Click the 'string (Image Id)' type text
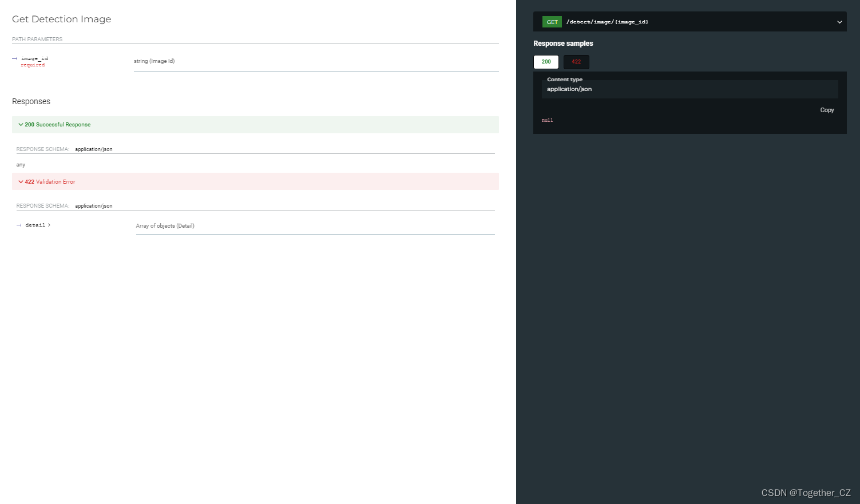Screen dimensions: 860x504 point(154,61)
